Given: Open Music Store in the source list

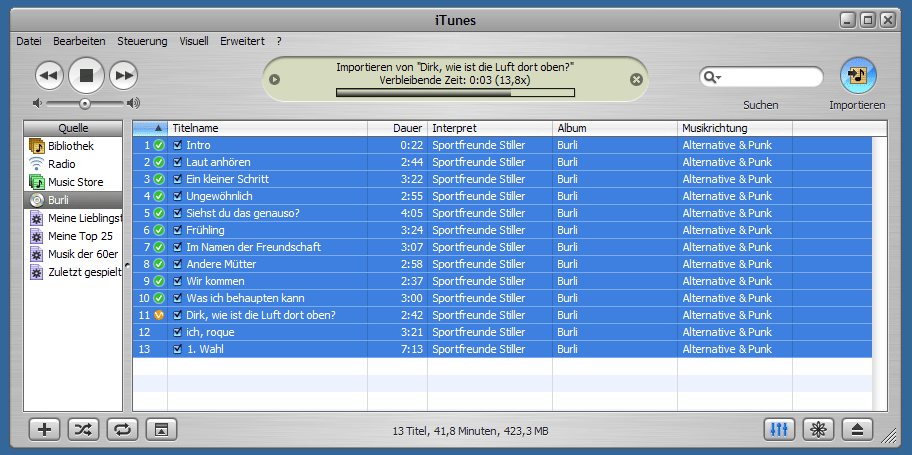Looking at the screenshot, I should coord(73,182).
